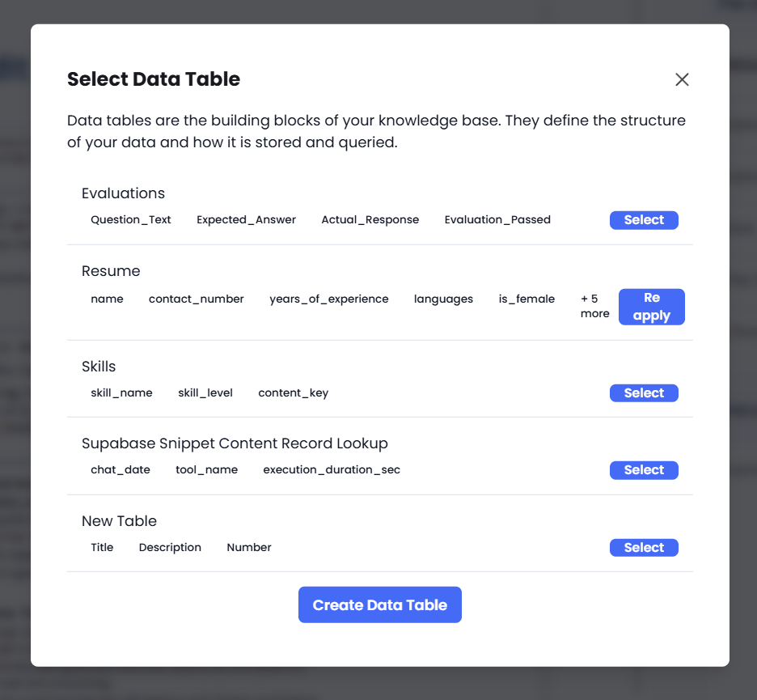Click the is_female field chip

tap(527, 299)
